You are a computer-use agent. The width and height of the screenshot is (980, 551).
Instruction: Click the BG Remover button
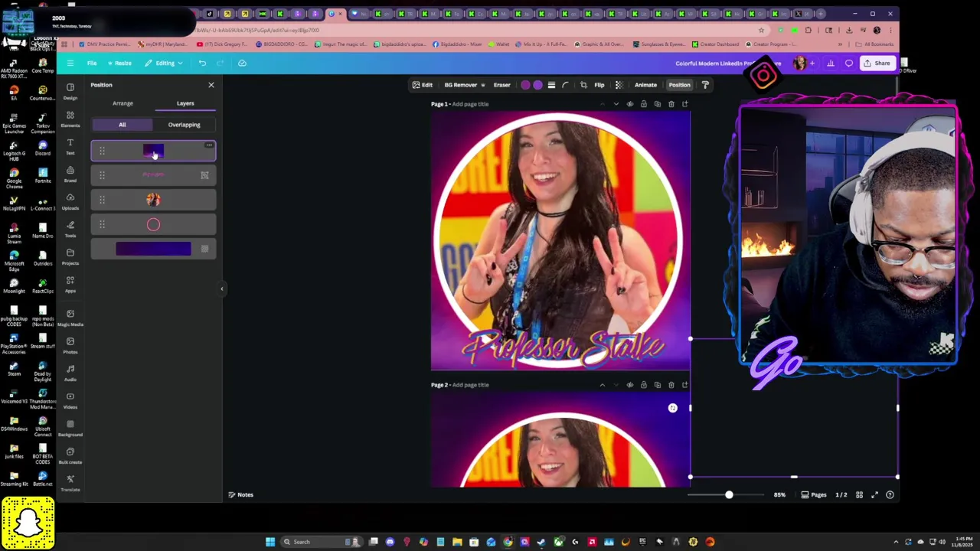point(464,85)
